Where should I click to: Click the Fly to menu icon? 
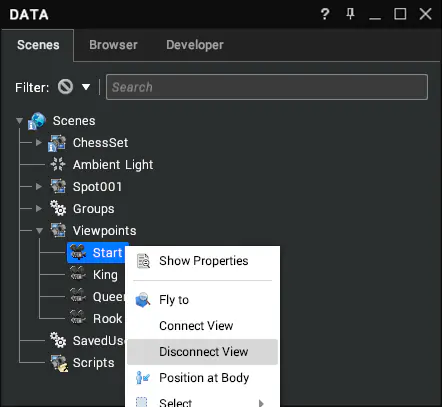coord(143,300)
